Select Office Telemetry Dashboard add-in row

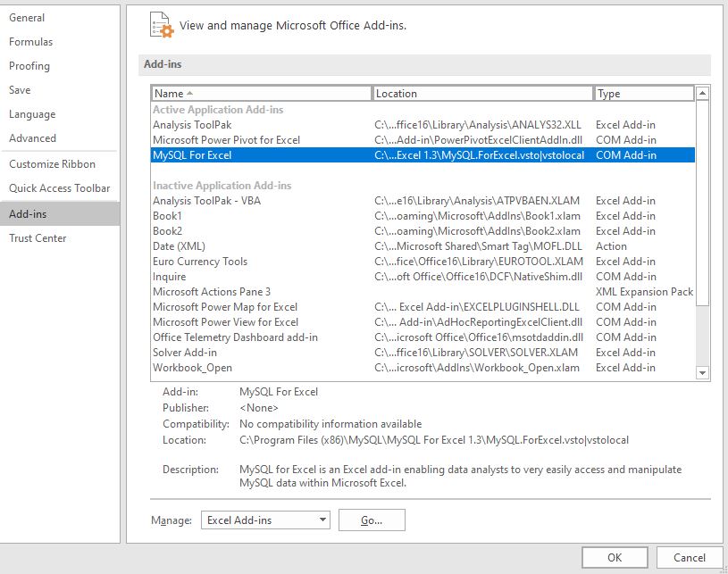coord(423,337)
